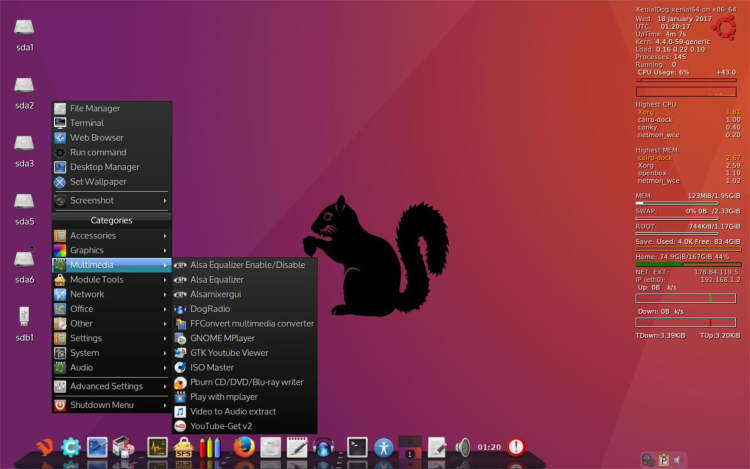
Task: Open the sda5 drive icon
Action: (25, 205)
